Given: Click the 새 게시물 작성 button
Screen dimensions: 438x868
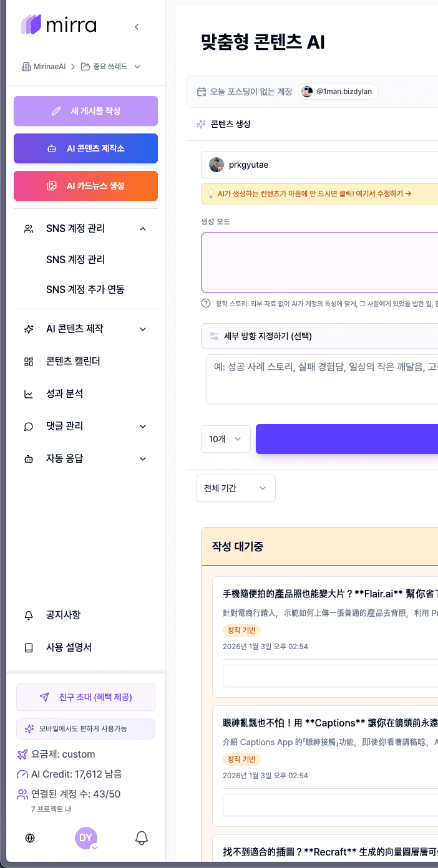Looking at the screenshot, I should (85, 111).
